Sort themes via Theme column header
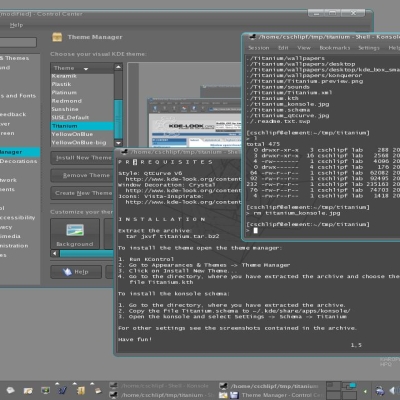Screen dimensions: 400x400 click(82, 68)
